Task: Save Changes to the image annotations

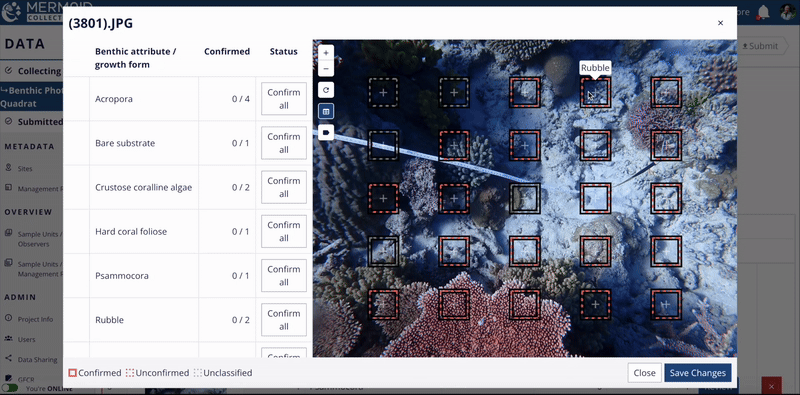Action: point(697,373)
